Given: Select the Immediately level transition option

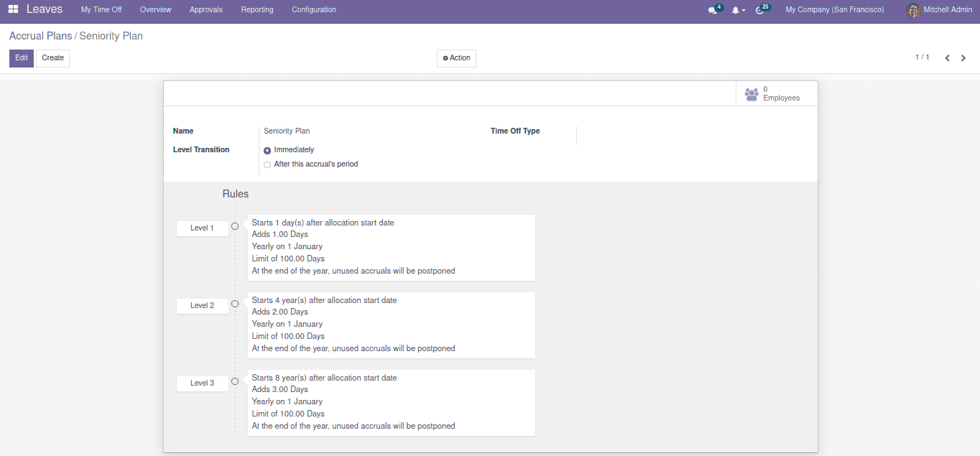Looking at the screenshot, I should [267, 150].
